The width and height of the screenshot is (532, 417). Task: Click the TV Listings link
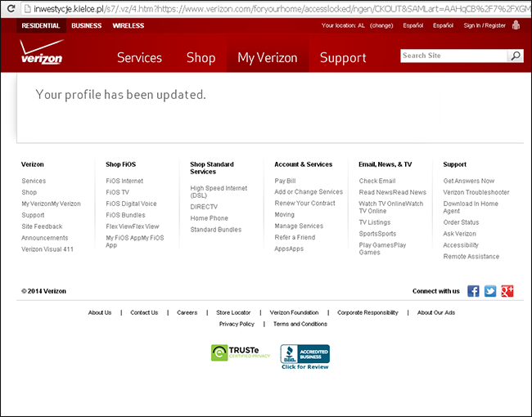click(x=375, y=222)
